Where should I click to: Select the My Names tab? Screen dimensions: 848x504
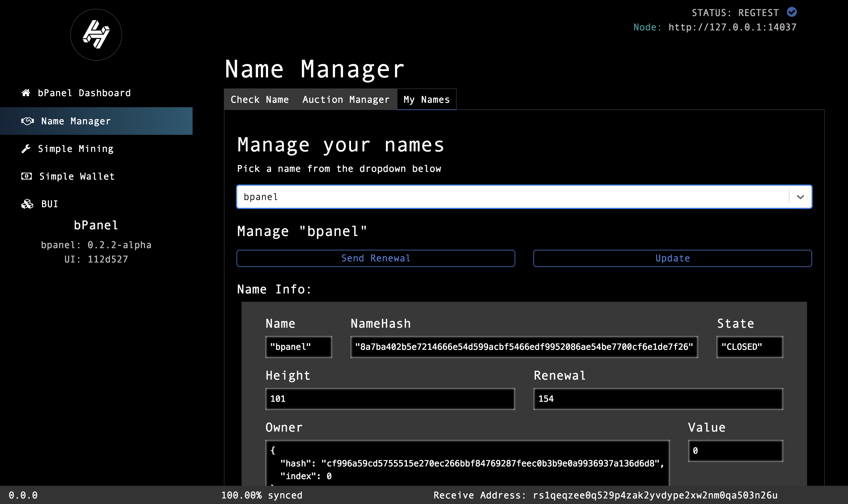426,99
